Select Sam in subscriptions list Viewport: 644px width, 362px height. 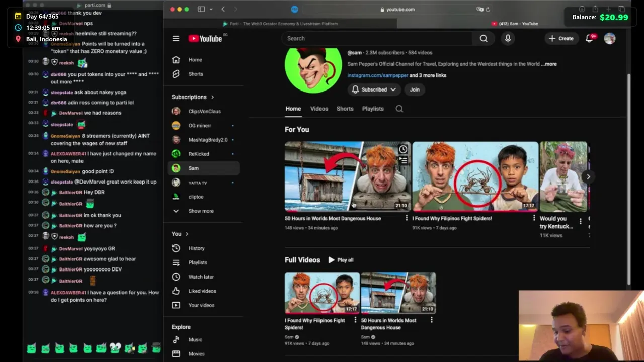click(203, 168)
